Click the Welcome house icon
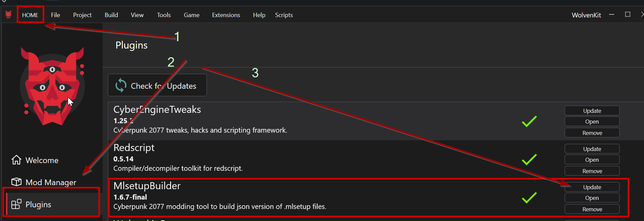Screen dimensions: 644x221 (16, 160)
